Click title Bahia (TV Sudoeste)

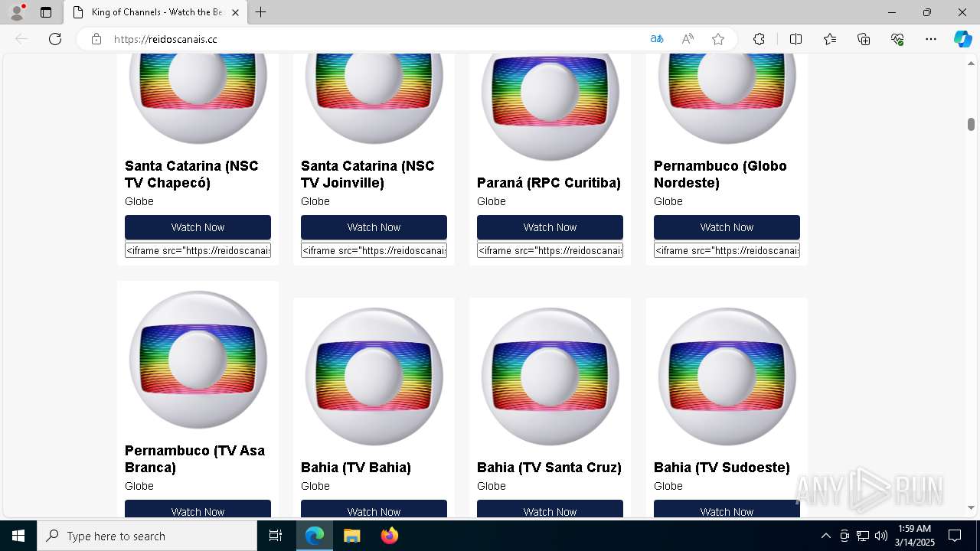(721, 468)
